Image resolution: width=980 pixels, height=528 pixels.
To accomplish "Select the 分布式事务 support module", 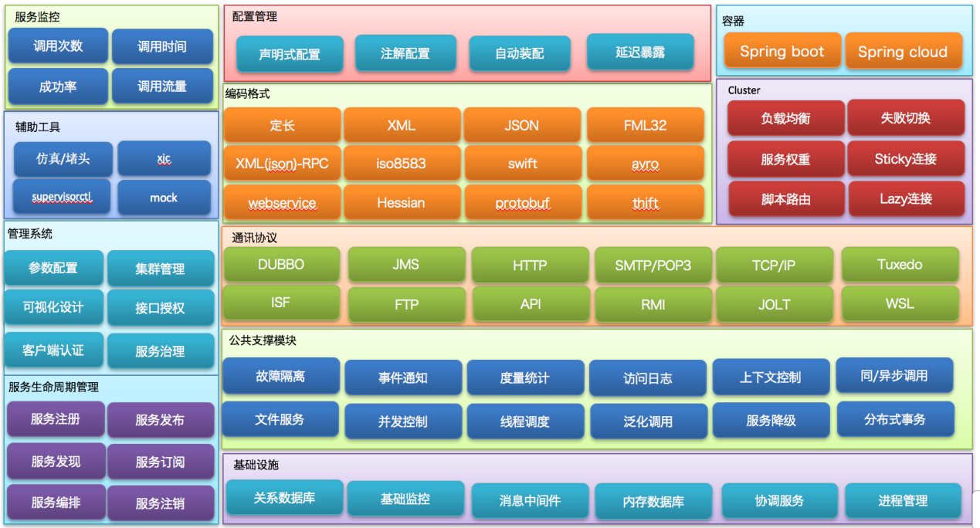I will pyautogui.click(x=894, y=421).
